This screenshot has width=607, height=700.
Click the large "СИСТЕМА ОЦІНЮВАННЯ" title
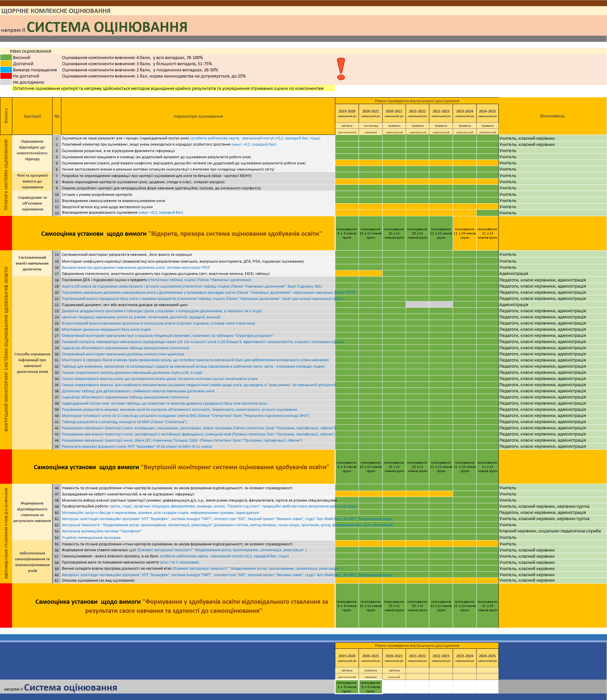pos(107,27)
